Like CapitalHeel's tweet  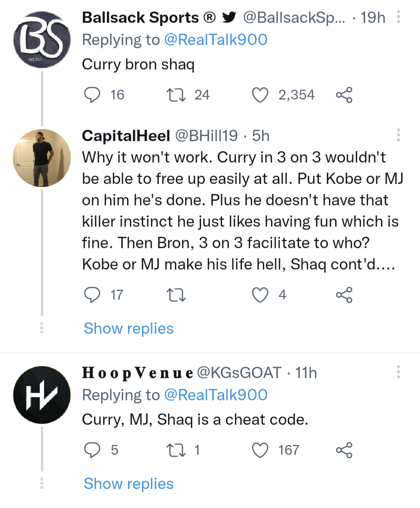[260, 295]
